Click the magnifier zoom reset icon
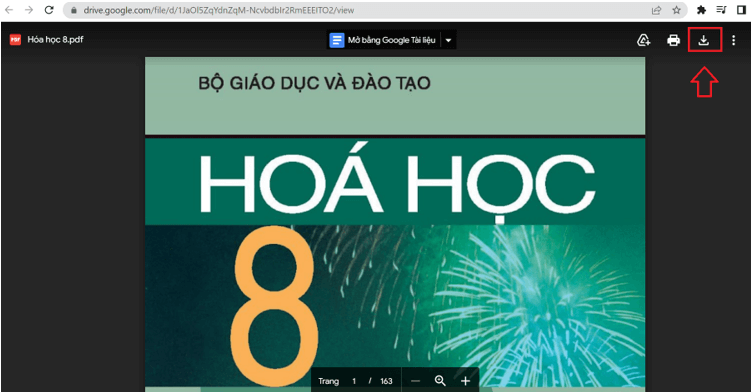The height and width of the screenshot is (392, 752). [x=440, y=381]
